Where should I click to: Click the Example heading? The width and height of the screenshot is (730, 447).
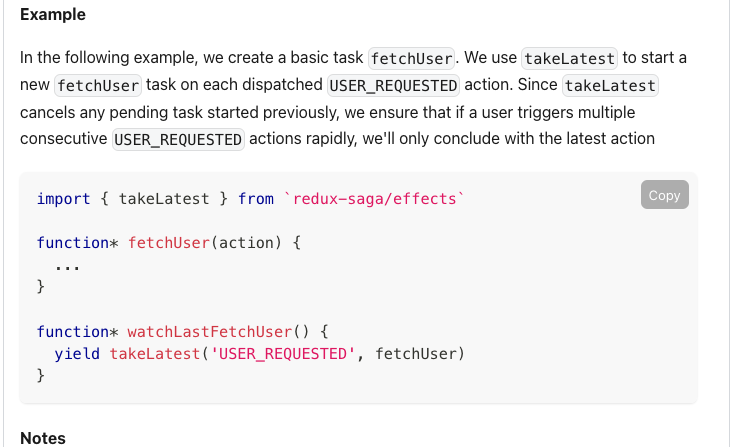[x=53, y=14]
